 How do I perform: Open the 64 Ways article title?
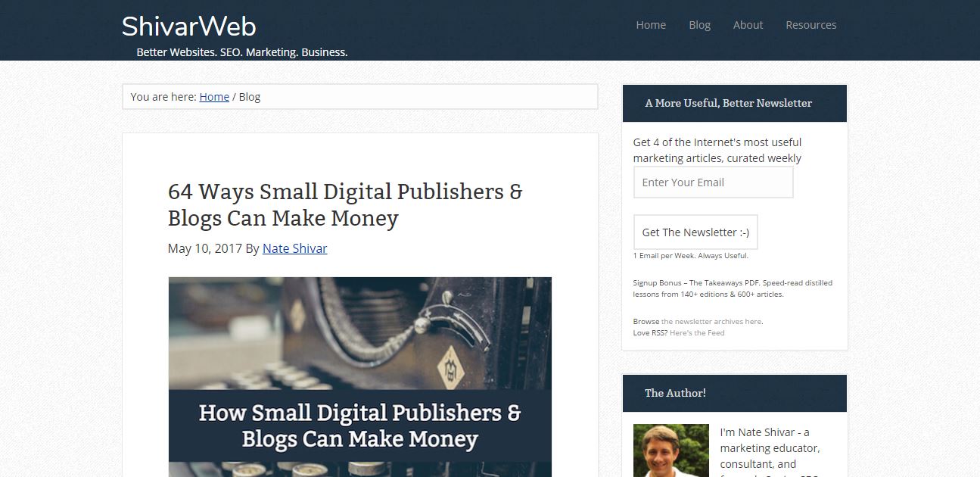(x=345, y=204)
